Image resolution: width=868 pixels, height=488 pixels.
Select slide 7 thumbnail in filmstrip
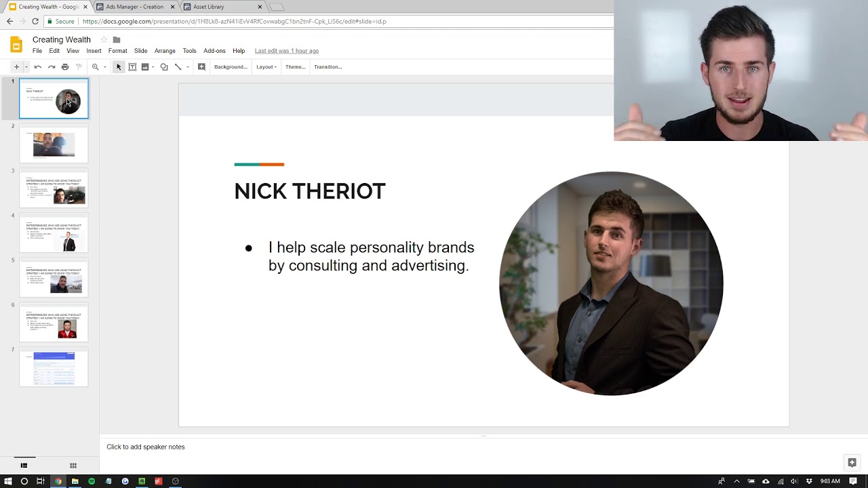point(54,367)
